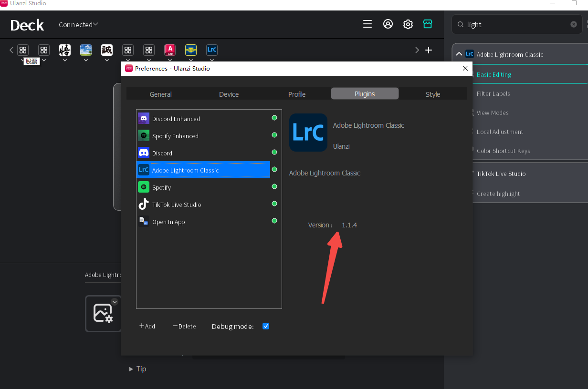Expand the Tip section

(137, 369)
